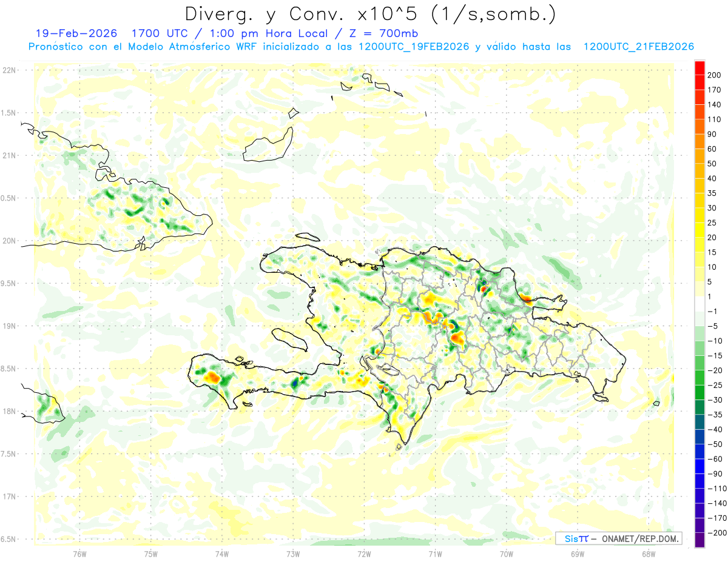Click the color bar value "-40"
Screen dimensions: 728x562
pos(714,429)
